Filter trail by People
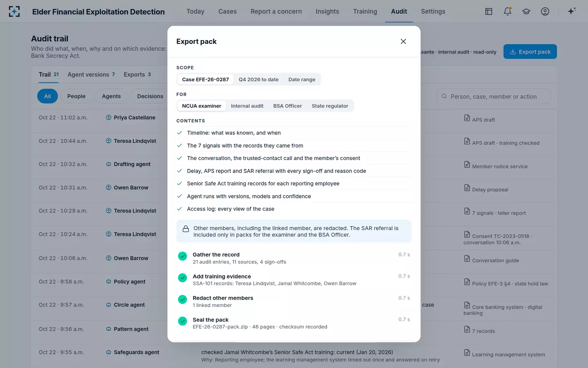Viewport: 588px width, 368px height. tap(76, 96)
